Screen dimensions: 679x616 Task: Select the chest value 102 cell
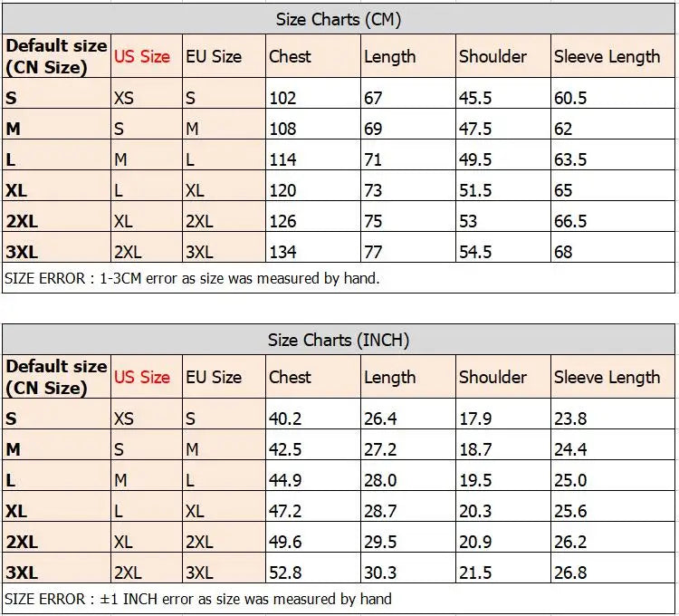coord(282,98)
